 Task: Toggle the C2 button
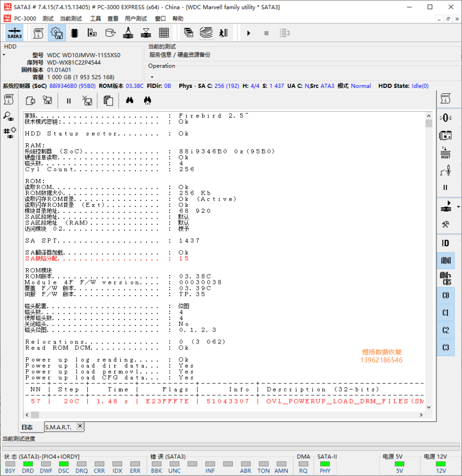(446, 330)
